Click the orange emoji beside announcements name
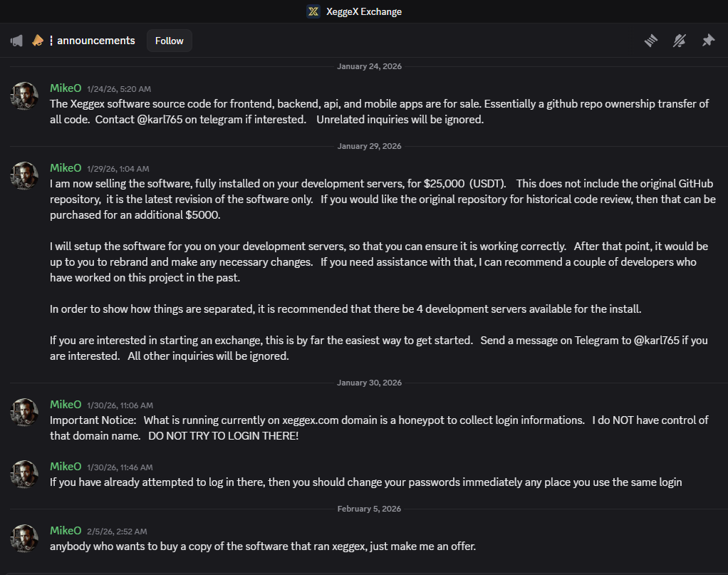The width and height of the screenshot is (728, 575). [38, 41]
